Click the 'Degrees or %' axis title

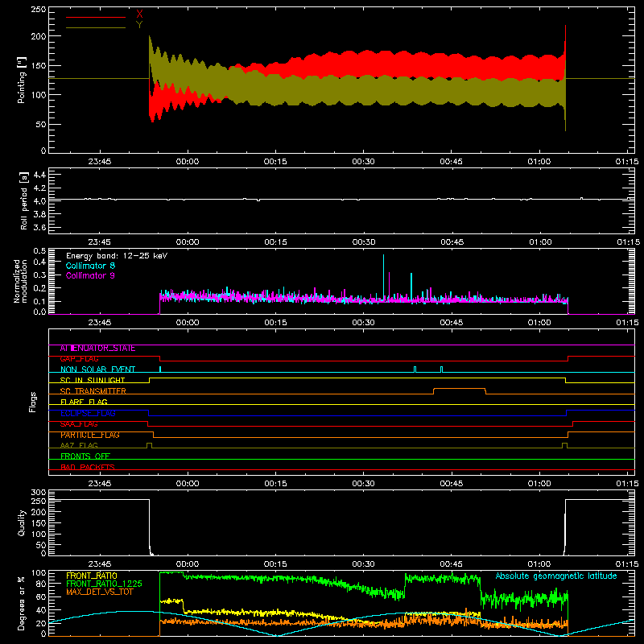(22, 604)
